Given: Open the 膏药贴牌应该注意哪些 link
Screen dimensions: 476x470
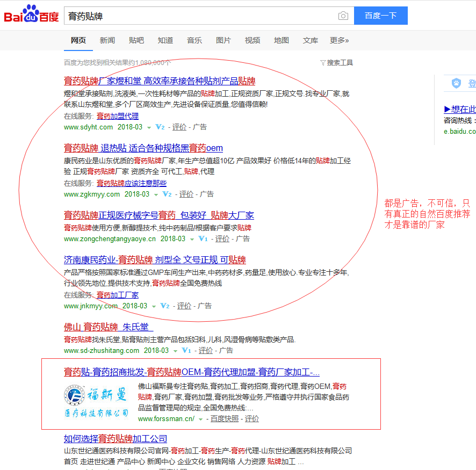Looking at the screenshot, I should tap(131, 183).
